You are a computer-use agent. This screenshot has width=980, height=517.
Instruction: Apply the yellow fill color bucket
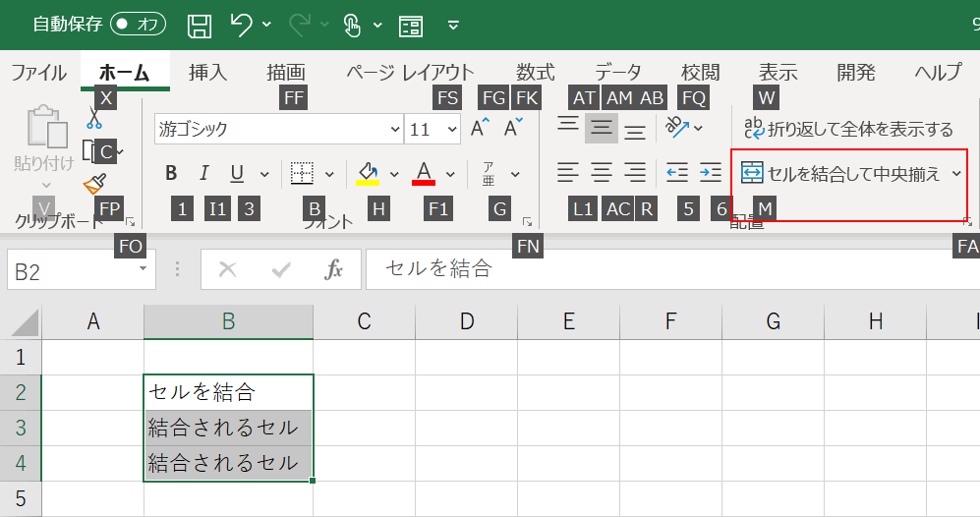[369, 174]
